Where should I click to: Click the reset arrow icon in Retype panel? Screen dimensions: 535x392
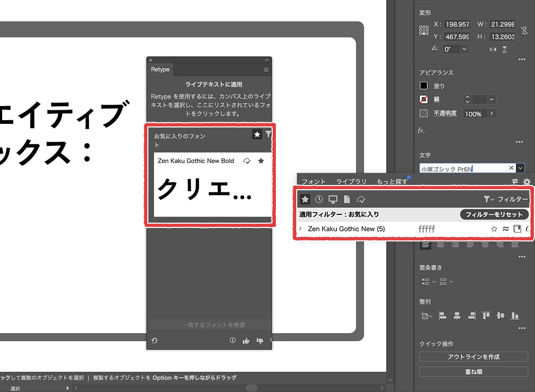pyautogui.click(x=154, y=341)
